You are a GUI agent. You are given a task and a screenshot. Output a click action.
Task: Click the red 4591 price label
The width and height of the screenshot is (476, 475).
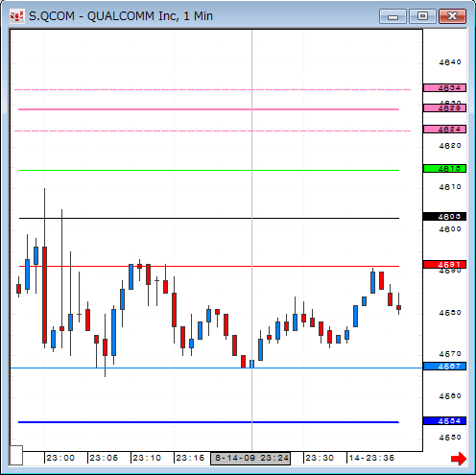click(x=444, y=265)
